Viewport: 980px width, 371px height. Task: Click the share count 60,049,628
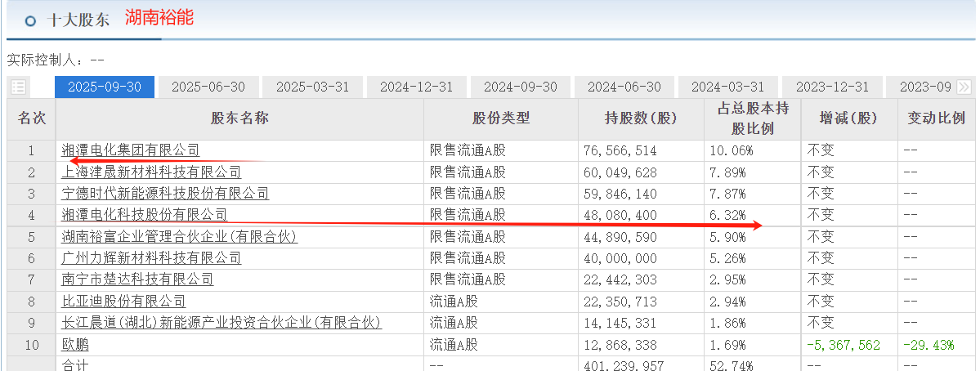tap(620, 172)
